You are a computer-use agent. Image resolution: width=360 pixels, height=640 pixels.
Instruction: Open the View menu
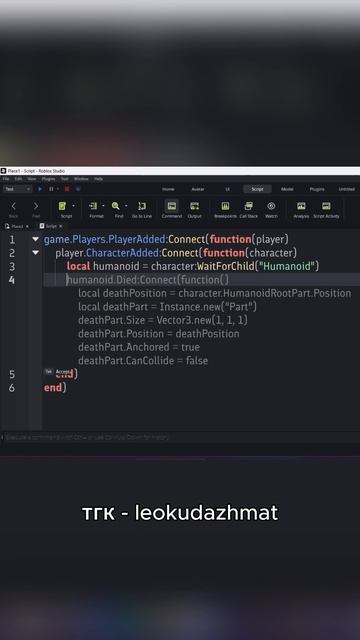tap(32, 179)
